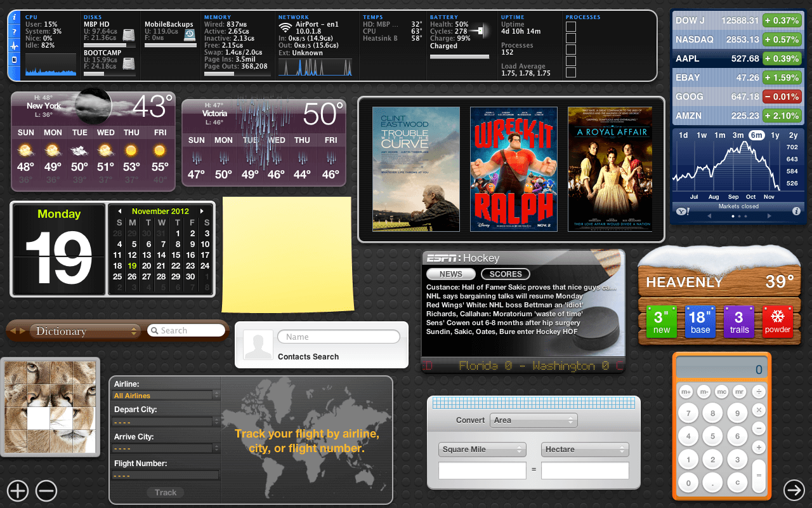Click calculator divide button
The width and height of the screenshot is (812, 508).
click(758, 392)
